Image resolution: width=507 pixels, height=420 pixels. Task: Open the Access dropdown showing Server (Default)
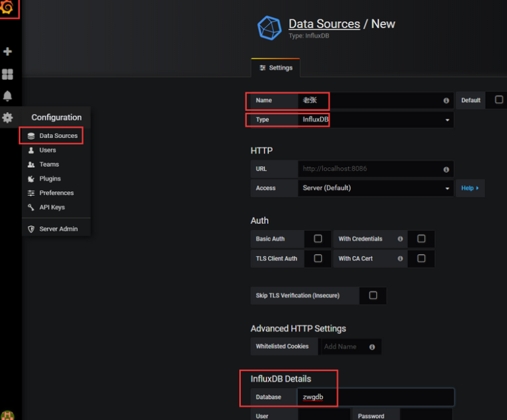pos(376,188)
